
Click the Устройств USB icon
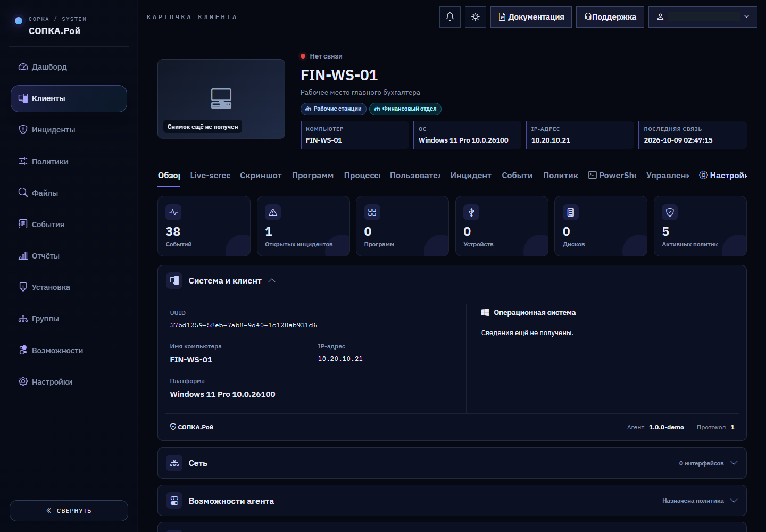pos(471,212)
